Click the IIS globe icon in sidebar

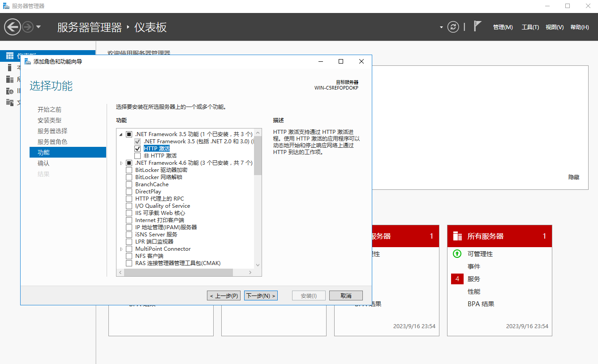[x=10, y=91]
